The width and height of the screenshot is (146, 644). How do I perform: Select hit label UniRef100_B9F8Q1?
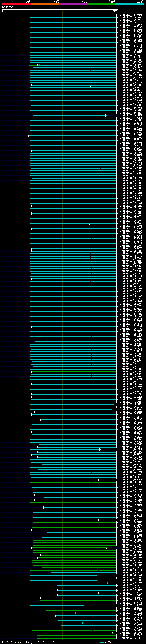[131, 633]
